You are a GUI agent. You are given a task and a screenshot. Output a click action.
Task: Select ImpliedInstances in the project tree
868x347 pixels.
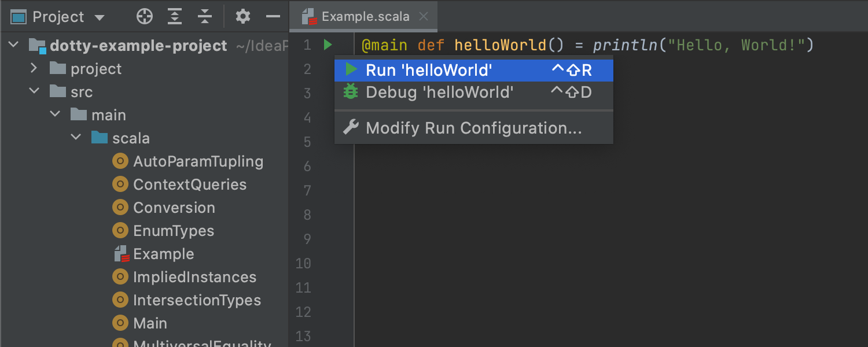pos(194,277)
